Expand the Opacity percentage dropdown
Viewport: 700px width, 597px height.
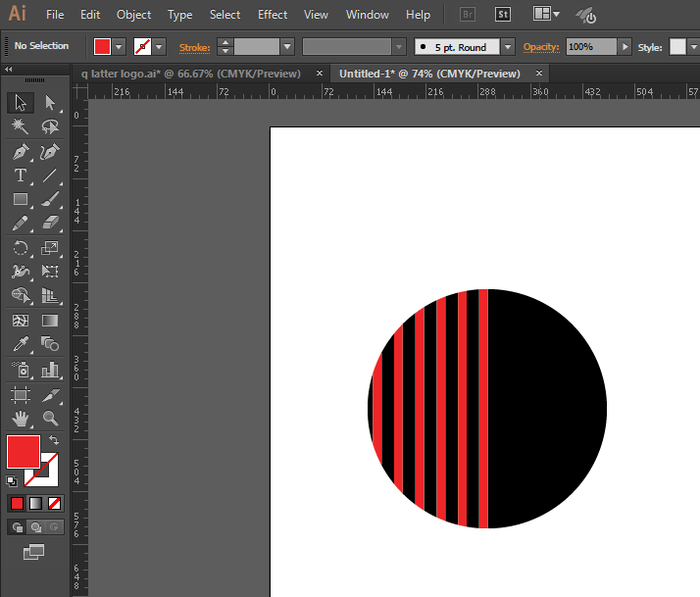[625, 46]
